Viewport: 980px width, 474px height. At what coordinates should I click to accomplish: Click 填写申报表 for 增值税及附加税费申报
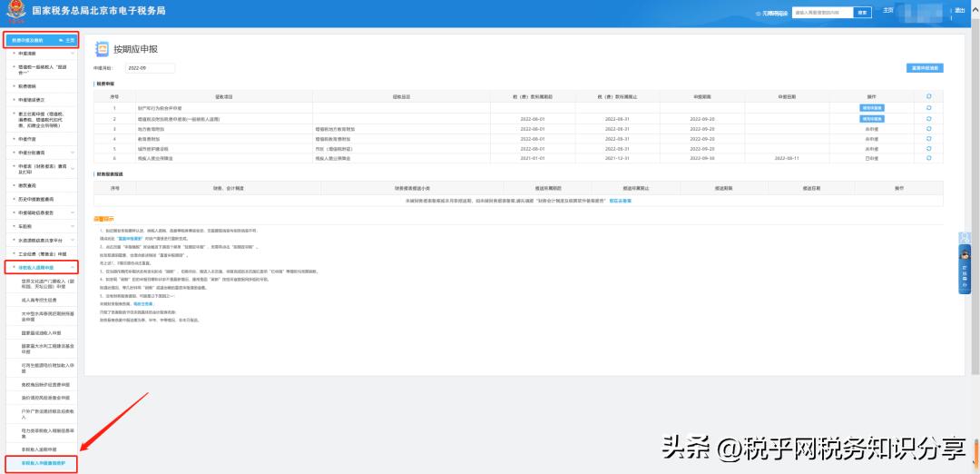872,118
